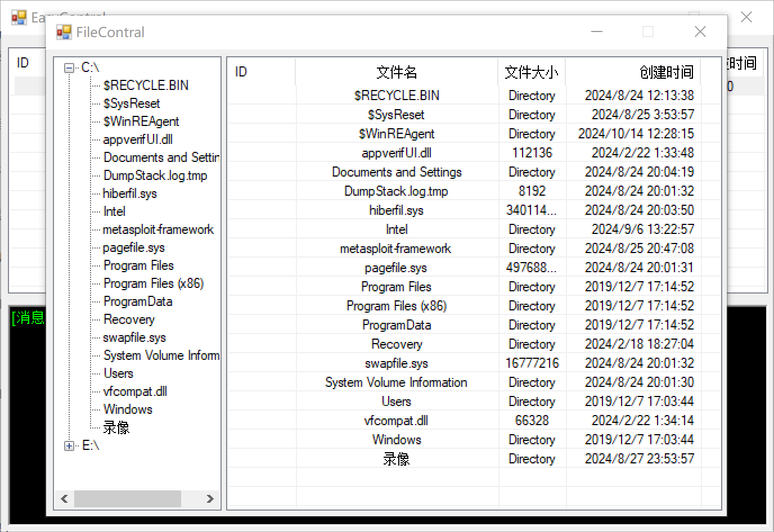The image size is (774, 532).
Task: Select the 录像 directory list row
Action: click(397, 459)
